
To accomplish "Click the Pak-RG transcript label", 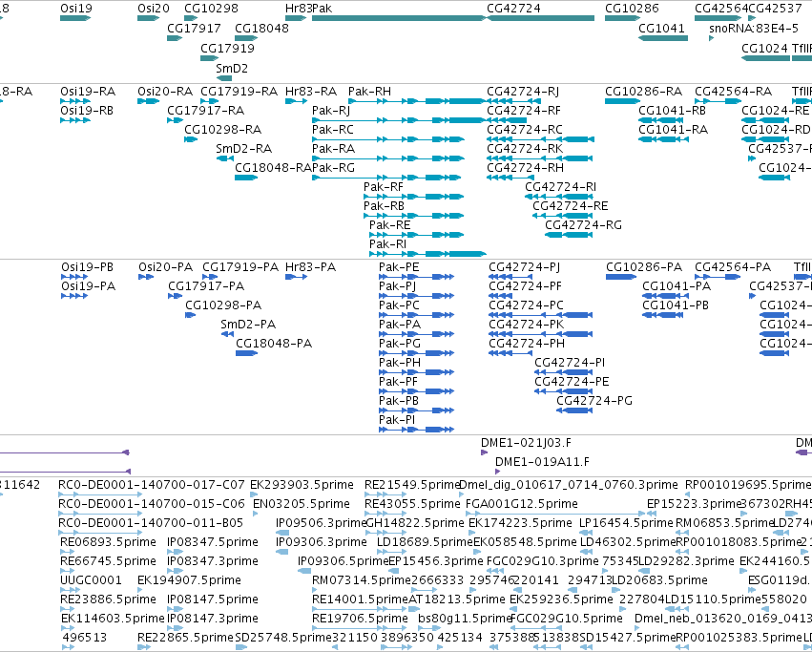I will pyautogui.click(x=334, y=168).
